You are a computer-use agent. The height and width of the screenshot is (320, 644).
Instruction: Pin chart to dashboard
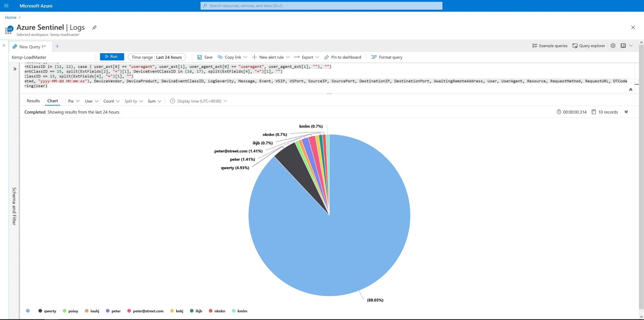point(343,57)
